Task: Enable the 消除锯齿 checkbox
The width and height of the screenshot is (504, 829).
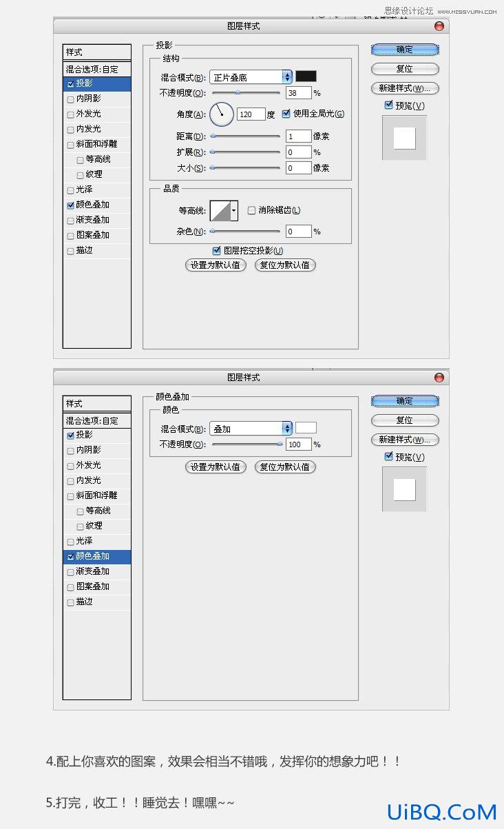Action: tap(251, 210)
